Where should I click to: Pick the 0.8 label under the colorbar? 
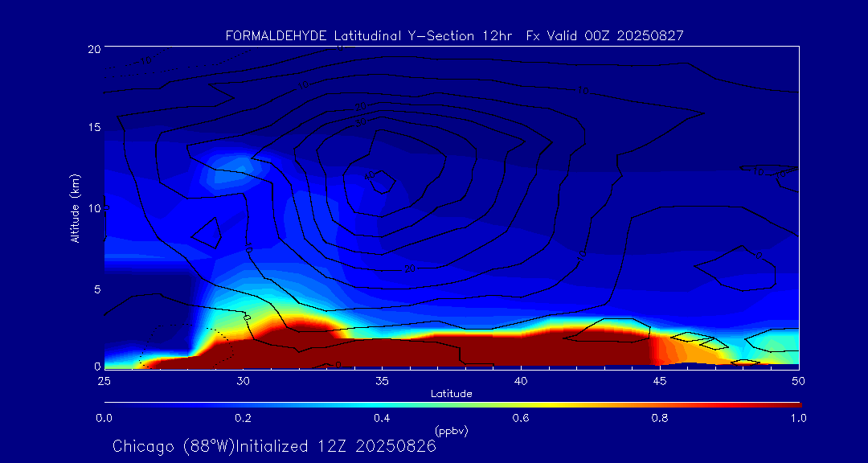pos(660,418)
